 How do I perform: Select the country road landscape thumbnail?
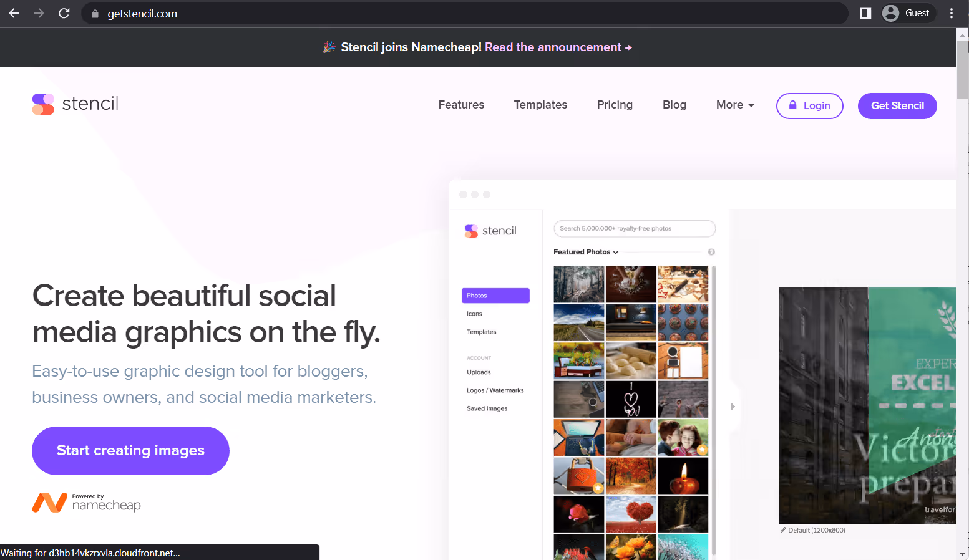[x=579, y=322]
